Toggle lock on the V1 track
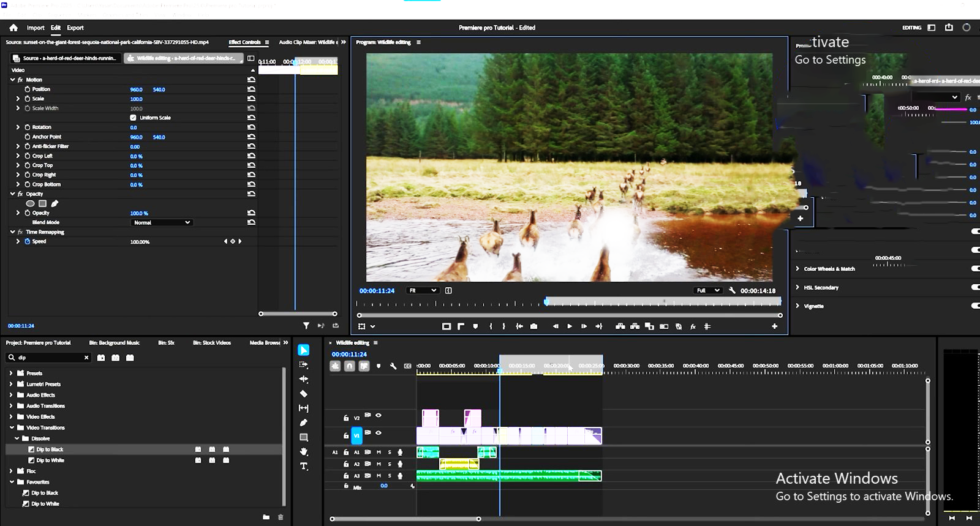The width and height of the screenshot is (980, 526). tap(346, 436)
